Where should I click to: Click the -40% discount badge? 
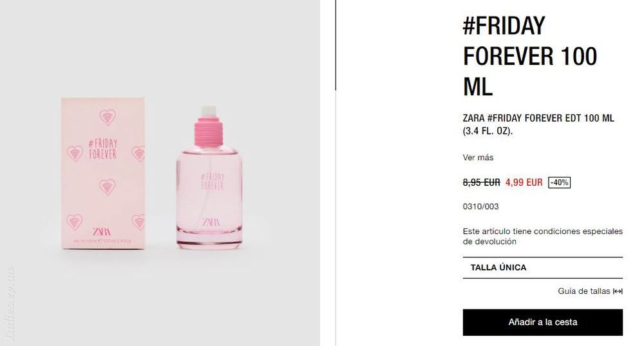click(560, 183)
